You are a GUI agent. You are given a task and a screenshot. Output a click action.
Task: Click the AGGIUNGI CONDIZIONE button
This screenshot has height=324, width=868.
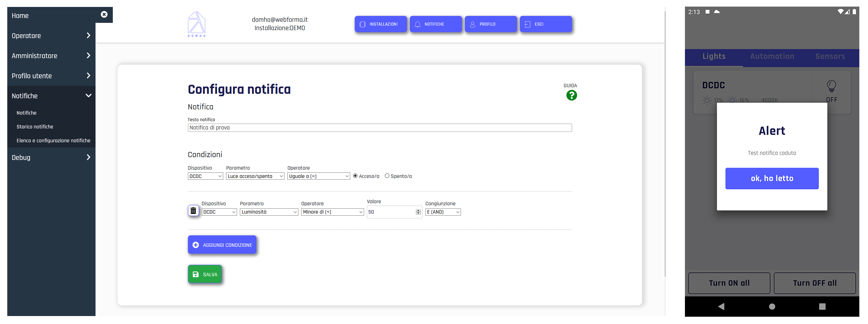(222, 245)
